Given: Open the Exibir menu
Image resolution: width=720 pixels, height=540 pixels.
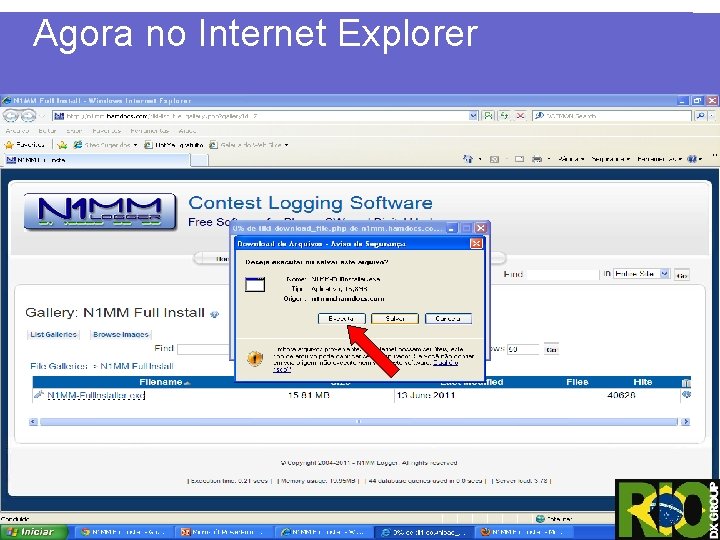Looking at the screenshot, I should (74, 131).
